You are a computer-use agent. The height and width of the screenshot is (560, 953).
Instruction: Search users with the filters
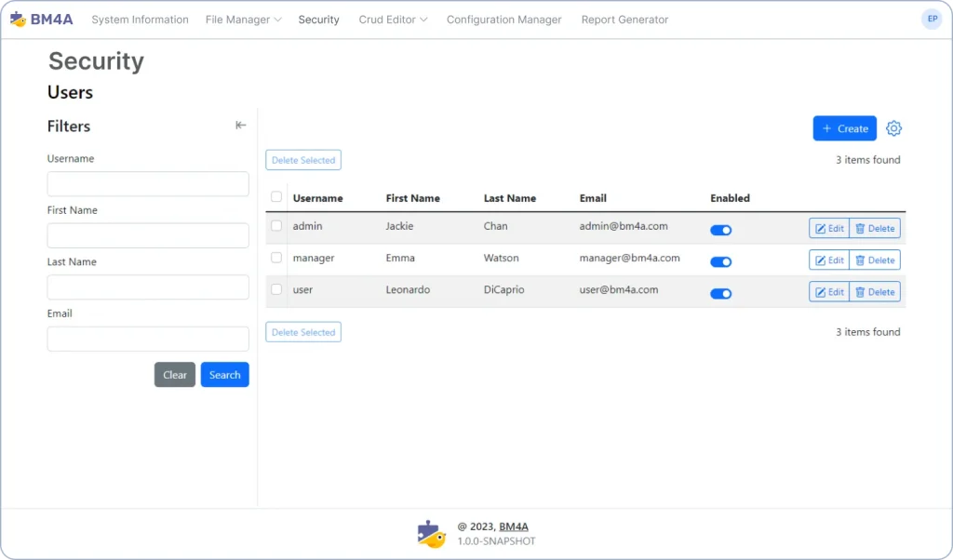[225, 375]
